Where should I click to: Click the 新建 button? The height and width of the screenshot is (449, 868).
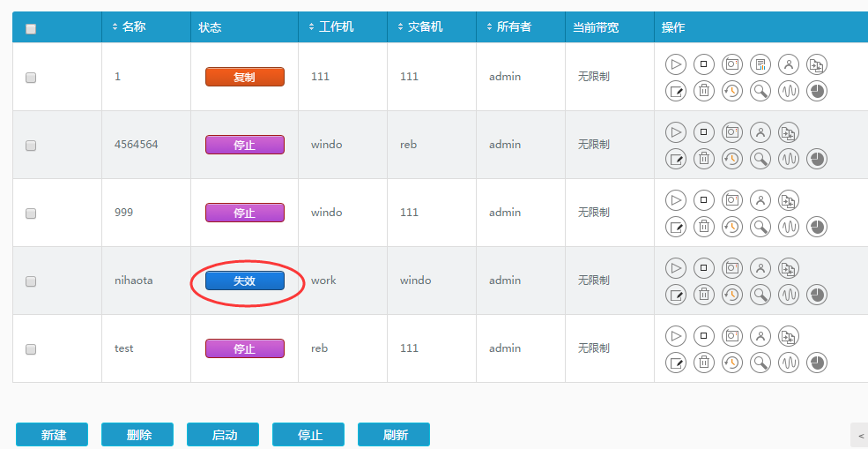coord(52,435)
